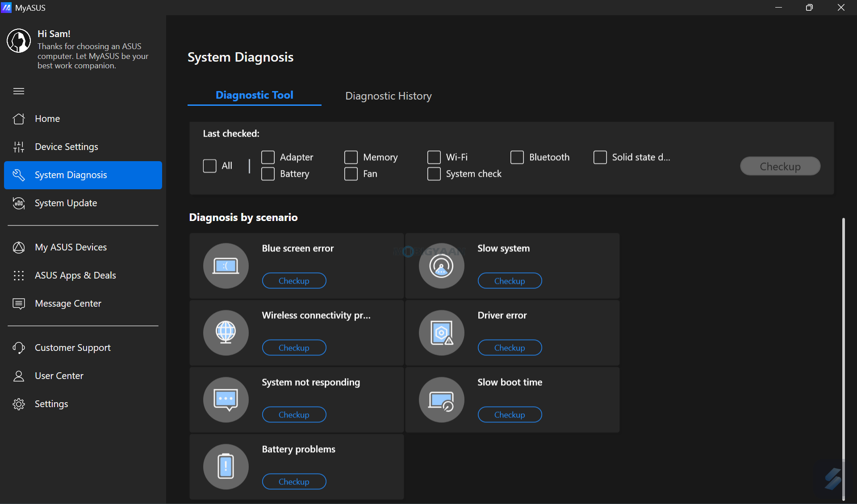Click the ASUS Apps & Deals grid icon

pyautogui.click(x=19, y=275)
